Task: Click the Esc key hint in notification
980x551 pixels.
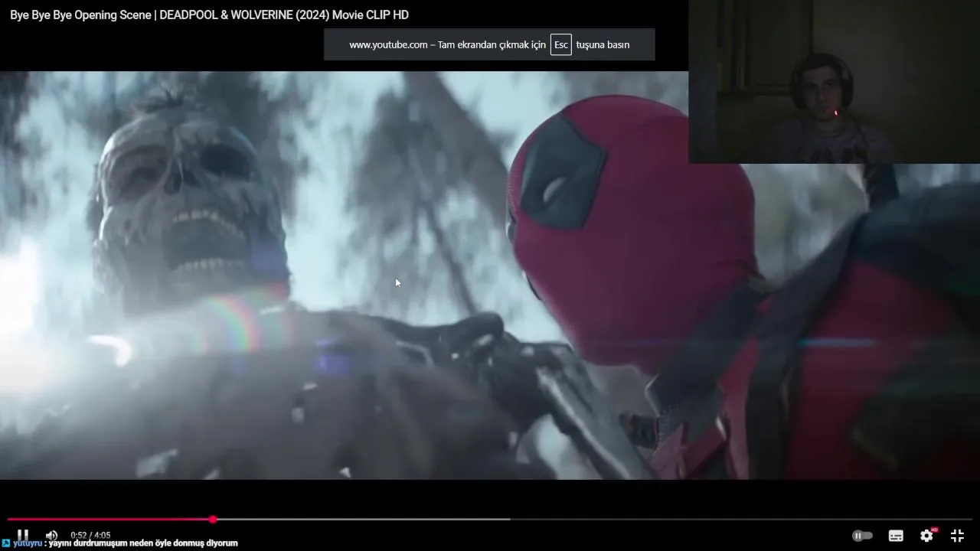Action: coord(561,44)
